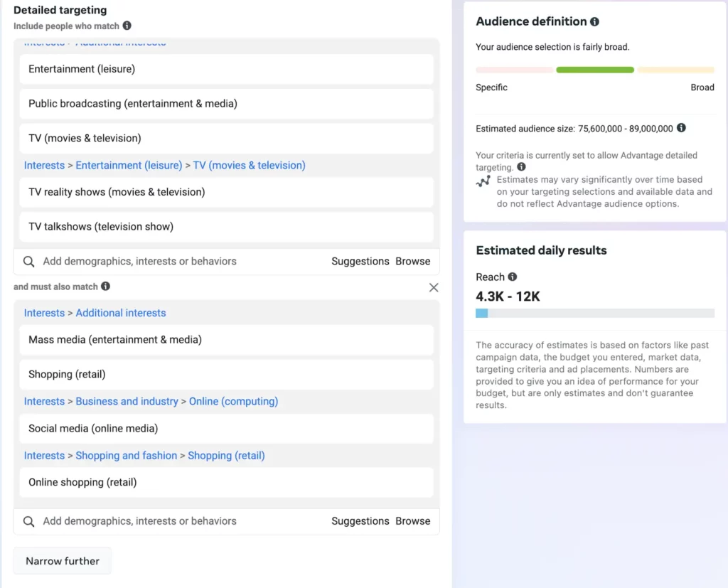The width and height of the screenshot is (728, 588).
Task: Open Suggestions in second targeting search bar
Action: [360, 521]
